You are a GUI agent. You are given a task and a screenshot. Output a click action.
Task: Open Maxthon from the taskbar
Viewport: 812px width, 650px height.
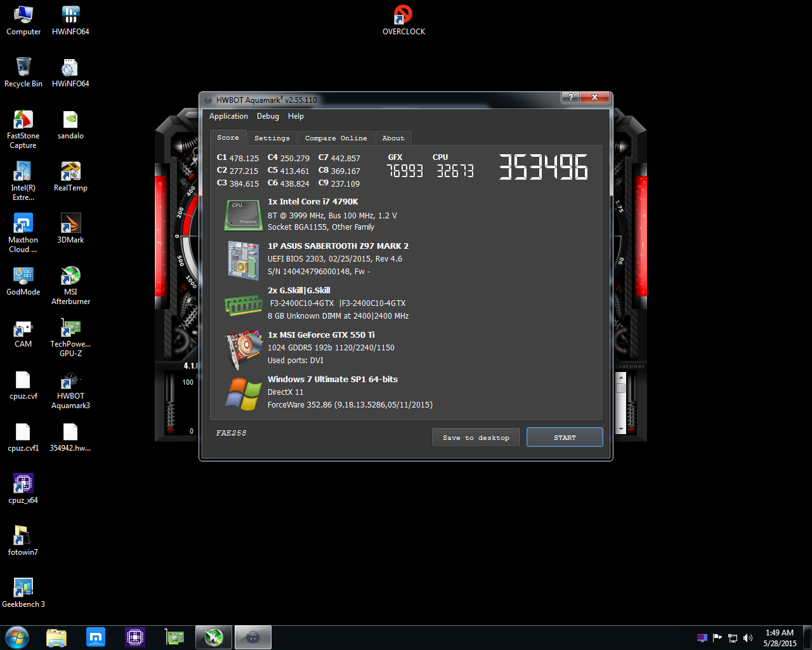tap(96, 637)
